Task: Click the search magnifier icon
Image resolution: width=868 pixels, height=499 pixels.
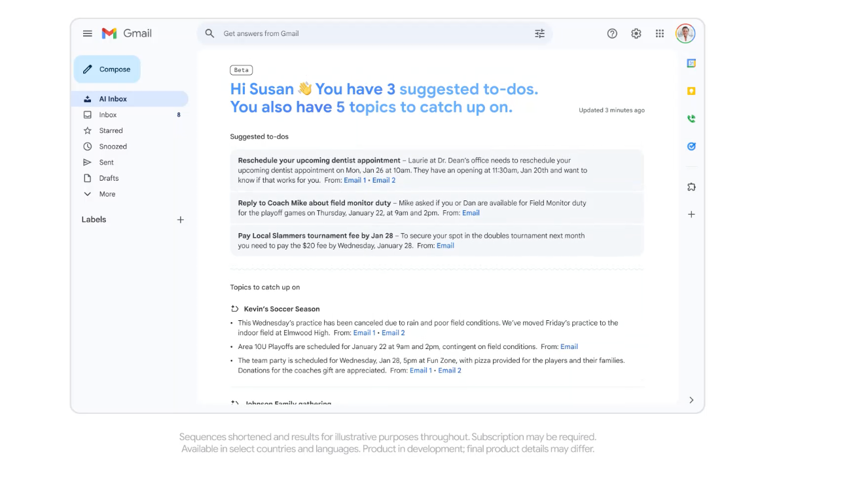Action: coord(209,33)
